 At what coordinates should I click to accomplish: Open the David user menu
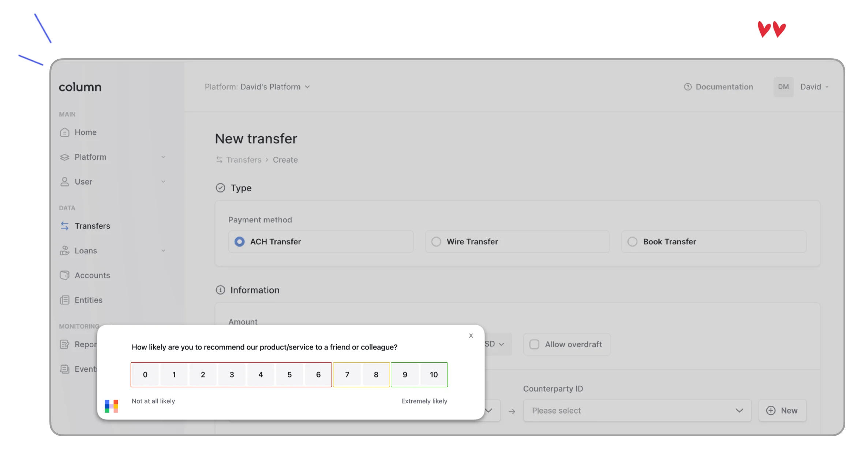point(814,87)
